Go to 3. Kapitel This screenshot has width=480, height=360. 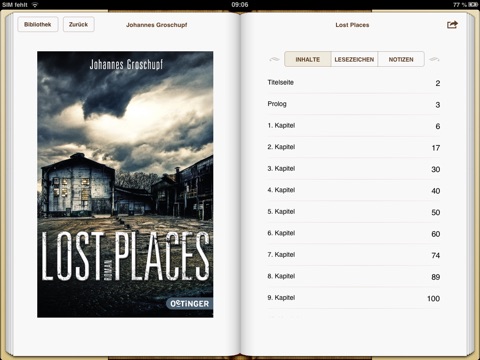click(354, 169)
